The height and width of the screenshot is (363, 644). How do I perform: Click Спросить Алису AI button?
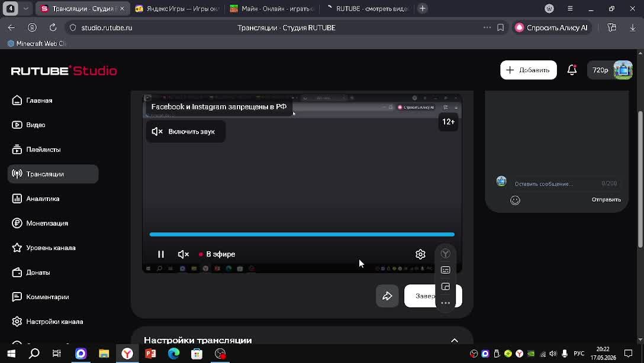[x=551, y=27]
